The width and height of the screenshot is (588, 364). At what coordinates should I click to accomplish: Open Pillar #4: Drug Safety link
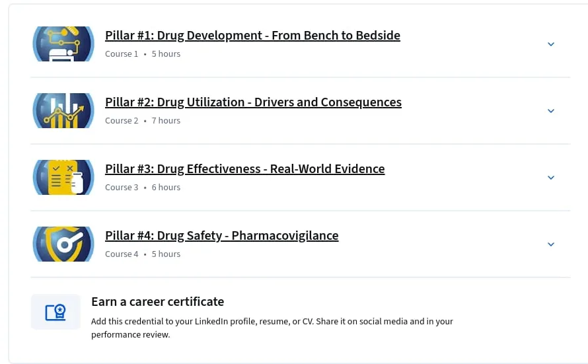tap(221, 235)
